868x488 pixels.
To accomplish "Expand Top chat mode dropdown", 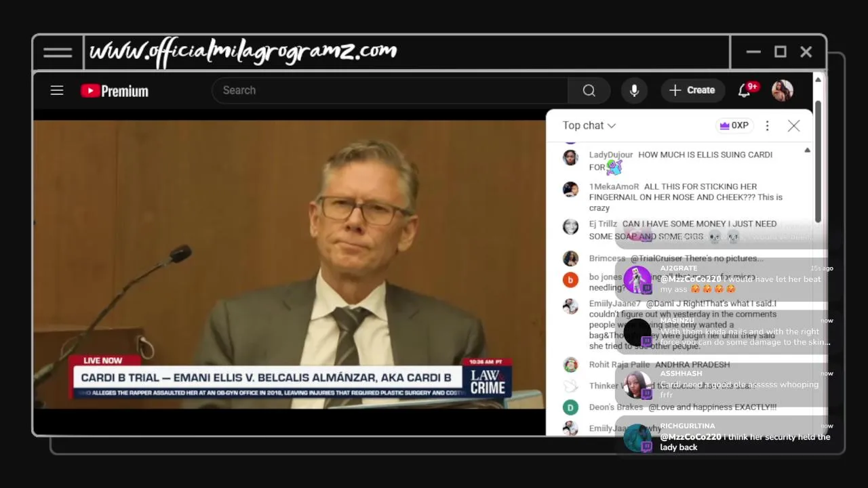I will click(589, 125).
